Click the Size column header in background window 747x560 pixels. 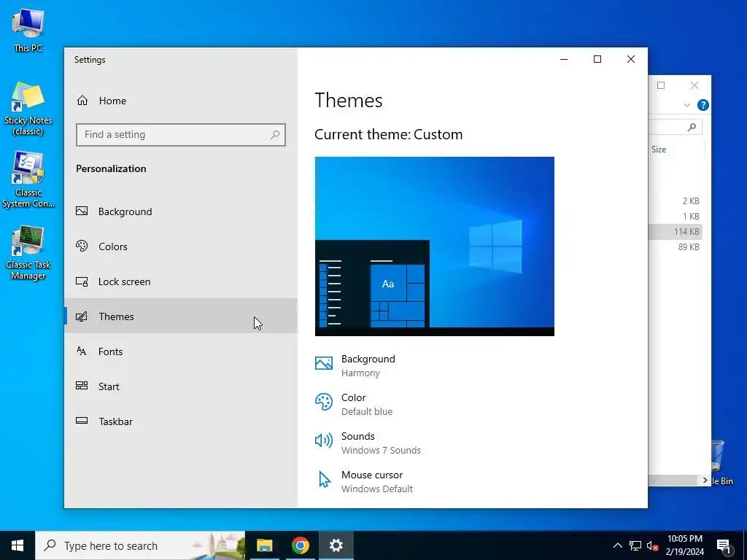tap(659, 149)
